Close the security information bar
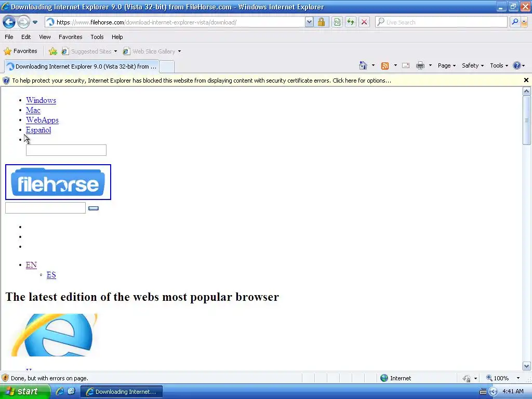The width and height of the screenshot is (532, 399). [x=526, y=81]
